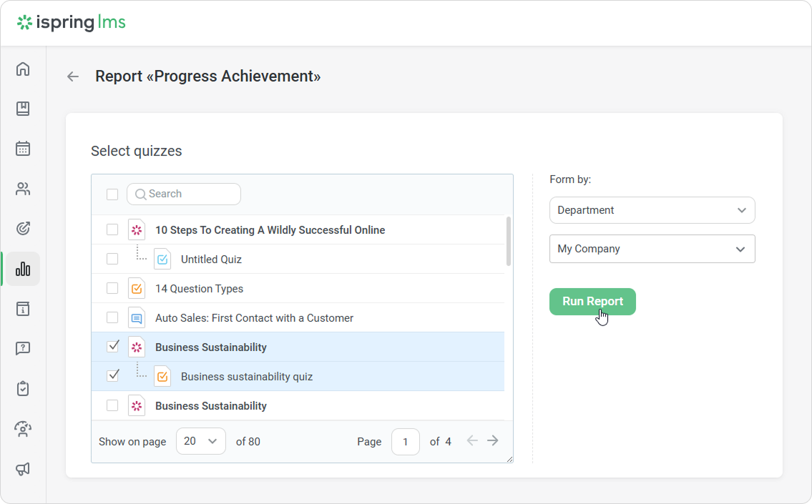Viewport: 812px width, 504px height.
Task: Tick the Untitled Quiz checkbox
Action: [112, 259]
